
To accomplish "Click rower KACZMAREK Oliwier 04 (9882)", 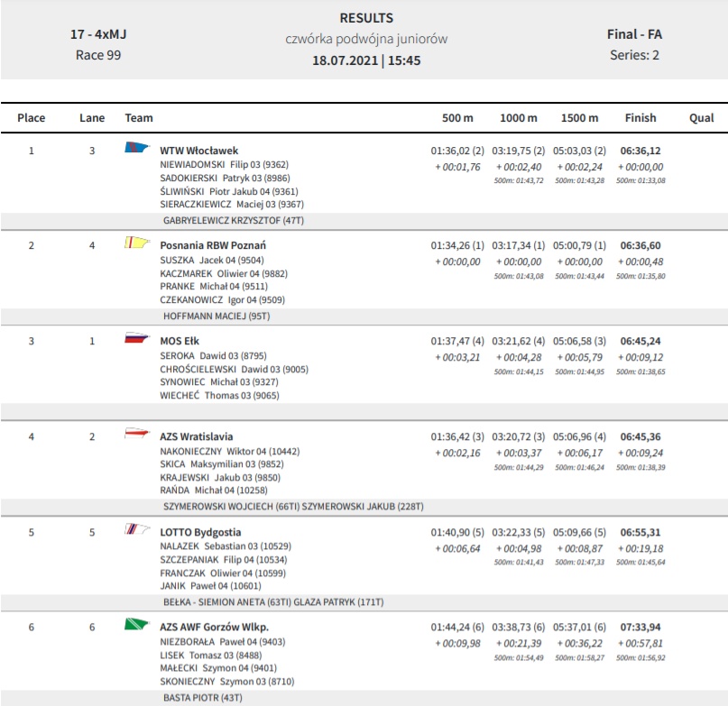I will coord(224,274).
